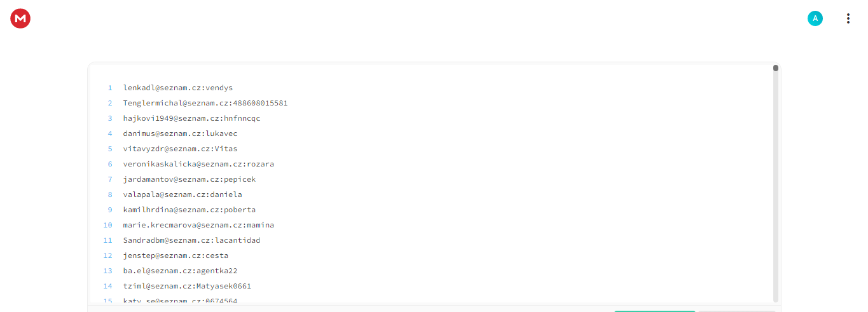Open the three-dot more options menu
This screenshot has width=868, height=312.
click(848, 18)
